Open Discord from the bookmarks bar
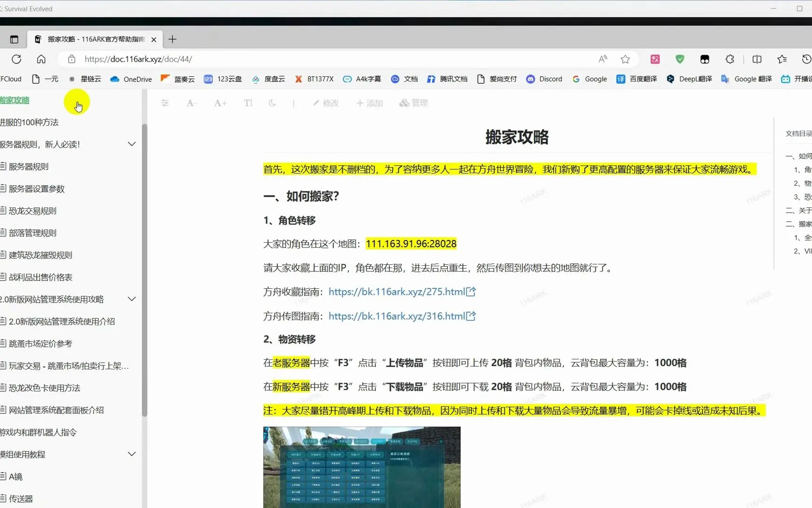Image resolution: width=812 pixels, height=508 pixels. 544,79
